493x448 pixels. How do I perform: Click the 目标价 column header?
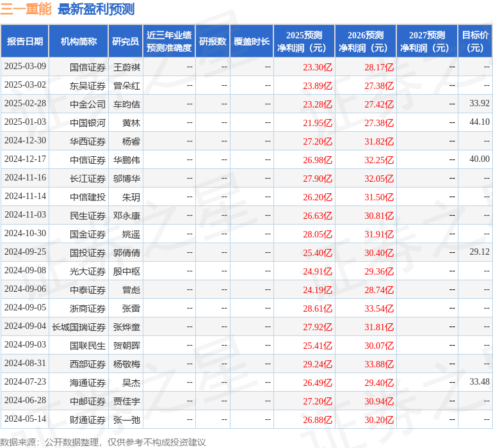pos(475,42)
